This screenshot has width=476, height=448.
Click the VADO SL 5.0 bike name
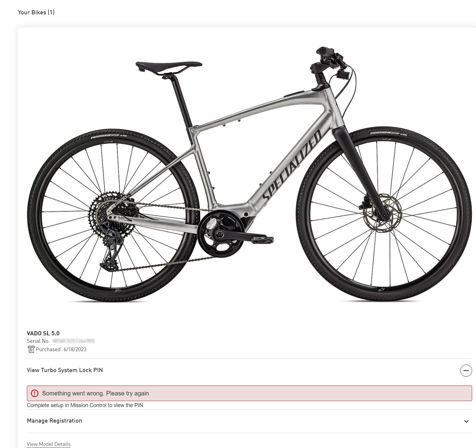click(43, 333)
